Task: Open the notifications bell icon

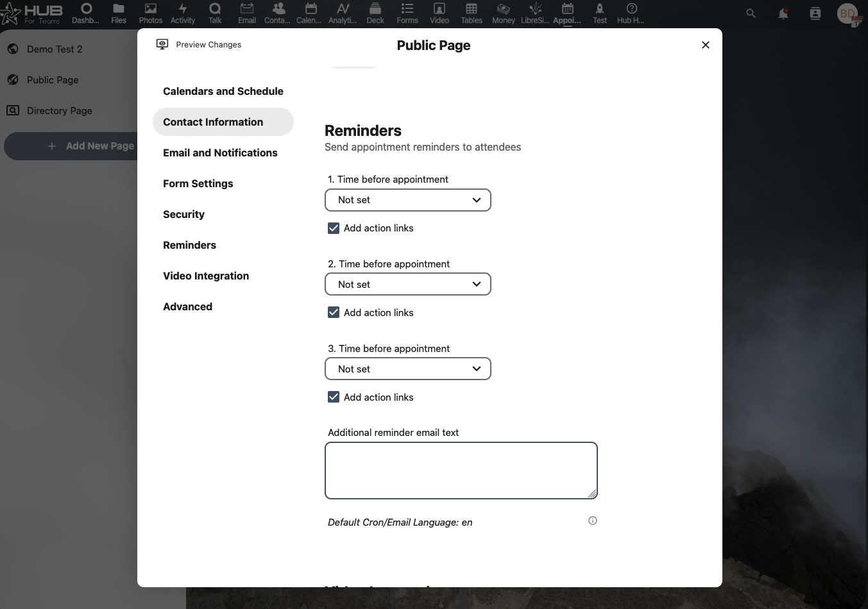Action: 783,13
